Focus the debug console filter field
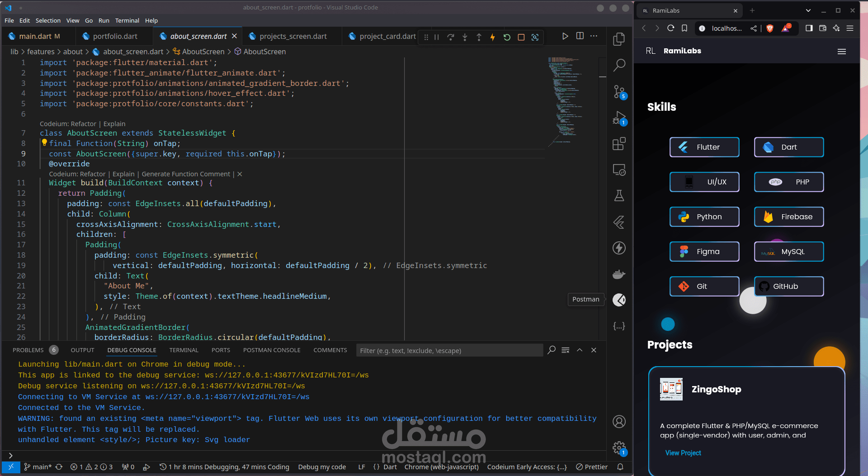The width and height of the screenshot is (868, 476). [449, 350]
